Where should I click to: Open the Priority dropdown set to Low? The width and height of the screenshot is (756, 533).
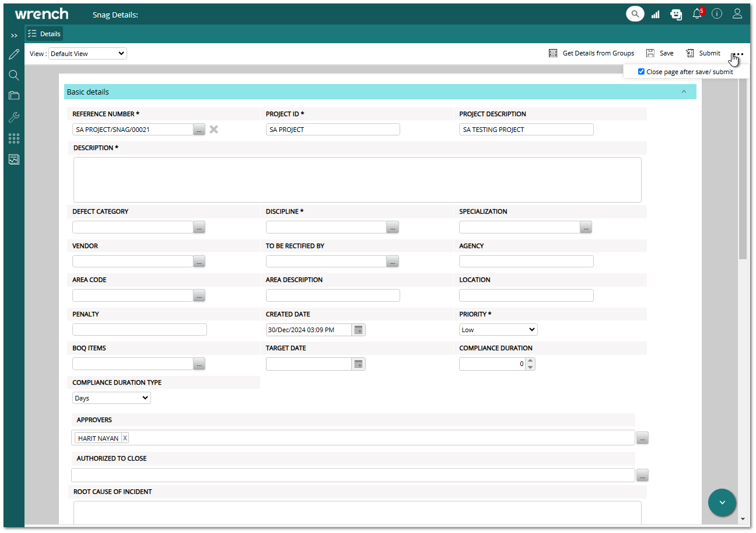tap(498, 330)
